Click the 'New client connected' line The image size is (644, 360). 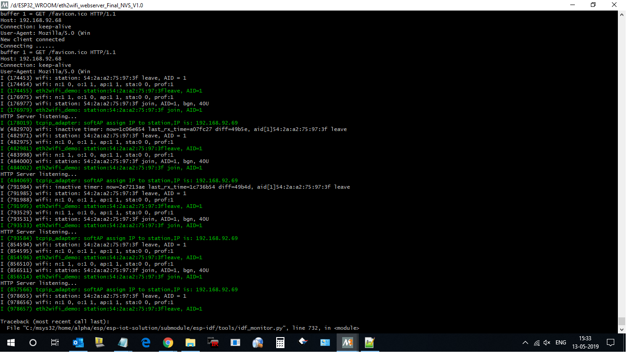(33, 39)
